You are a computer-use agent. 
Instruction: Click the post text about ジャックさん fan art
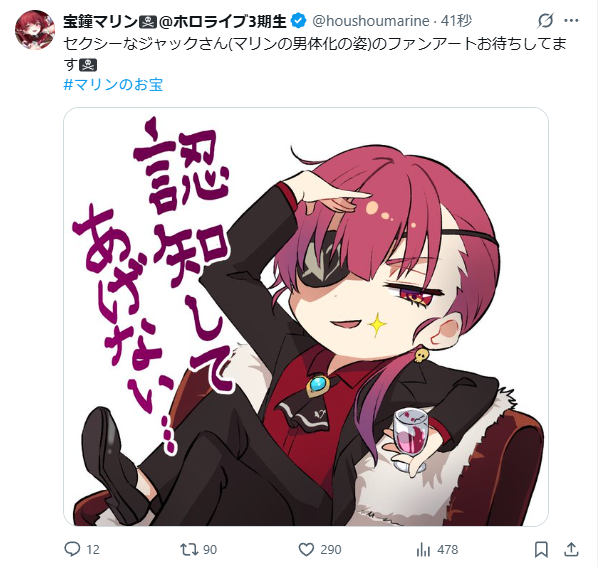coord(315,54)
